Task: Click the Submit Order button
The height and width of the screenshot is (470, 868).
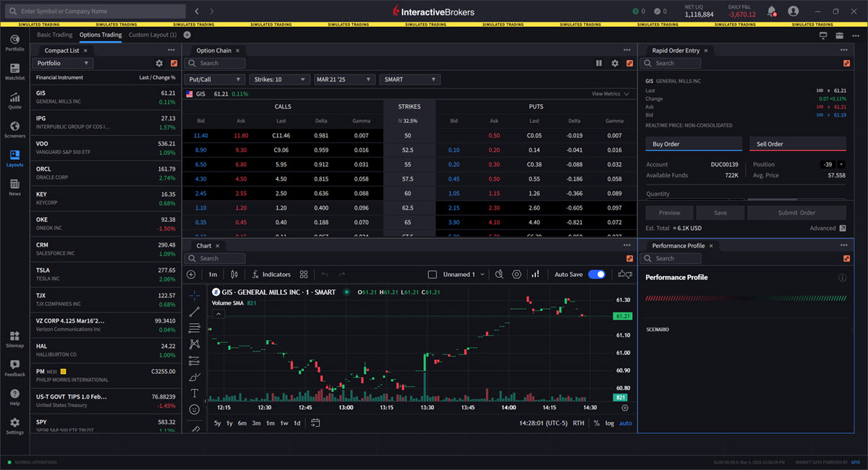Action: coord(797,213)
